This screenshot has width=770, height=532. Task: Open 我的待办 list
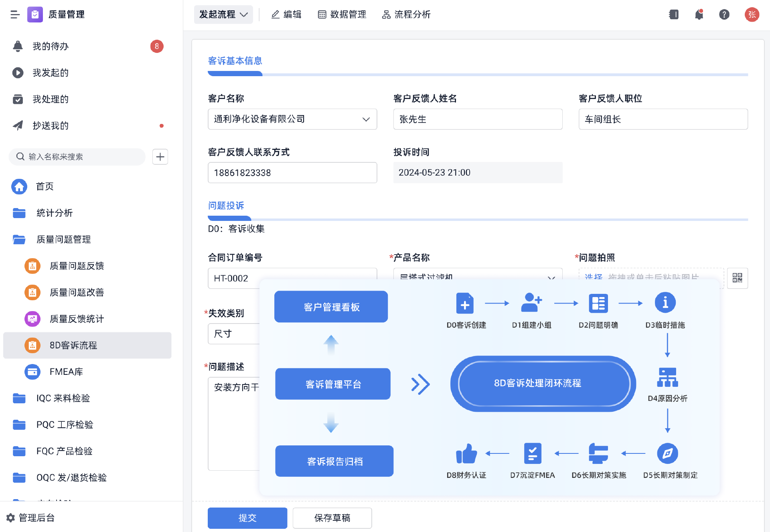(51, 46)
